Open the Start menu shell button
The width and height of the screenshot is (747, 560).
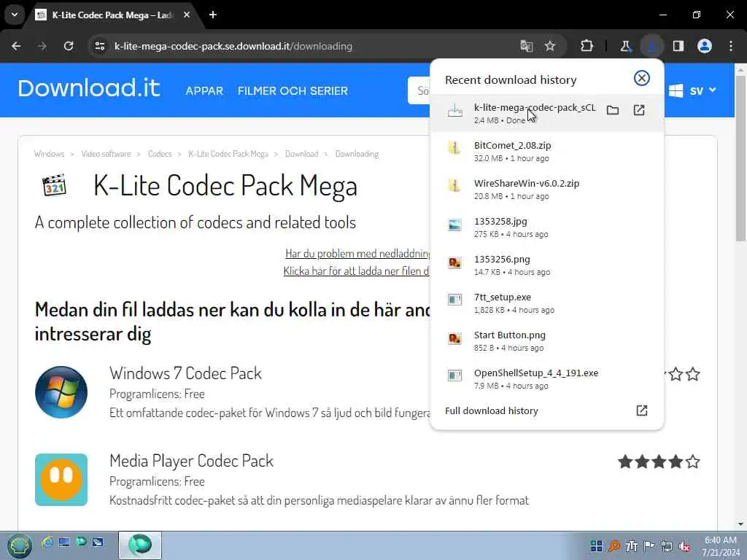(19, 545)
